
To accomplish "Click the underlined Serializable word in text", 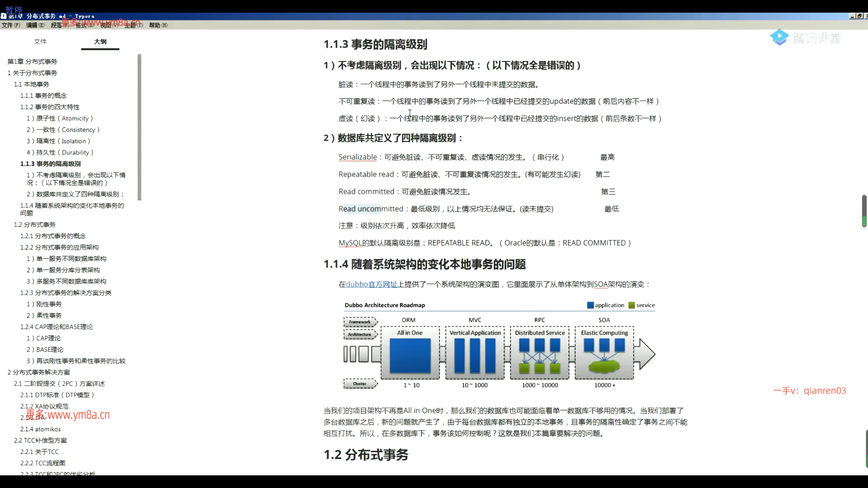I will (x=357, y=157).
